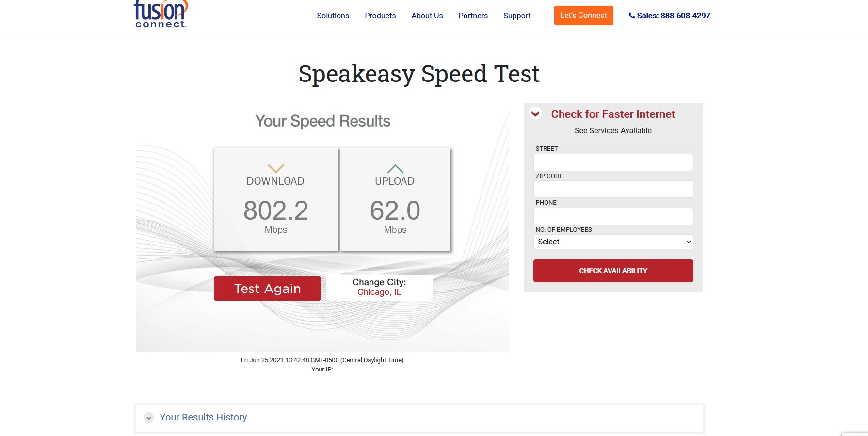Click the Fusion Connect logo
This screenshot has height=436, width=868.
(x=161, y=15)
